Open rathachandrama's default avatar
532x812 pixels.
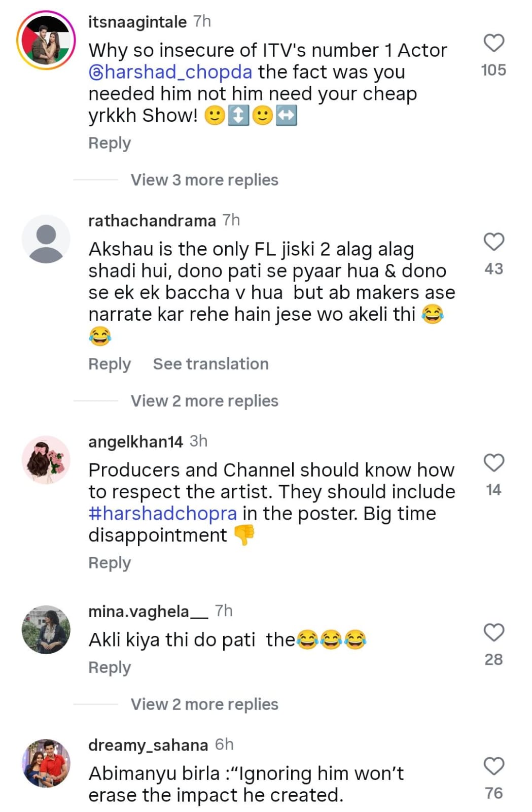pos(46,239)
